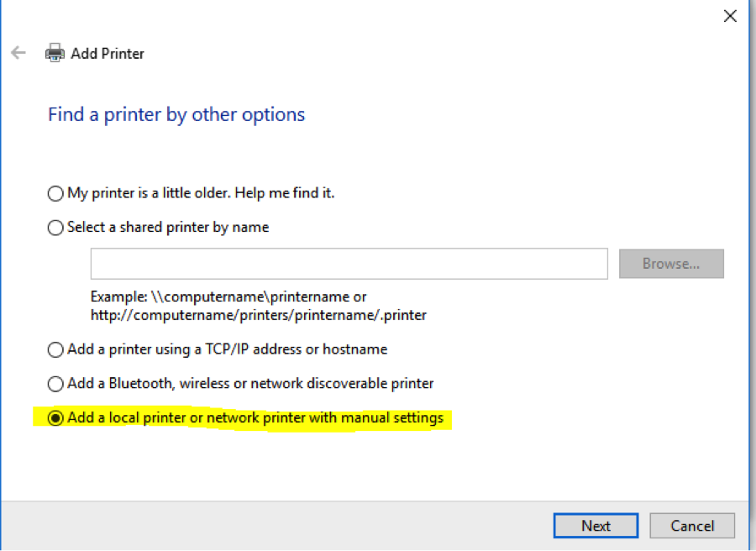756x551 pixels.
Task: Click the back arrow icon
Action: pyautogui.click(x=18, y=53)
